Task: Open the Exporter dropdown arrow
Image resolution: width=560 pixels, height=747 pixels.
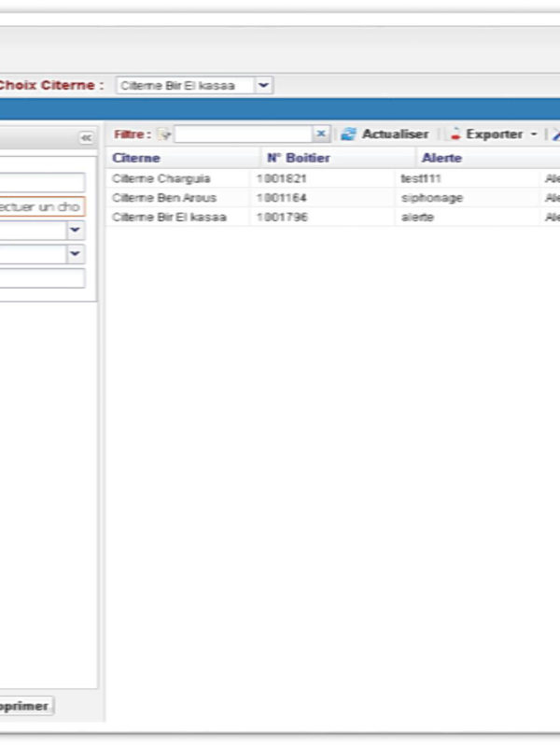Action: pyautogui.click(x=533, y=134)
